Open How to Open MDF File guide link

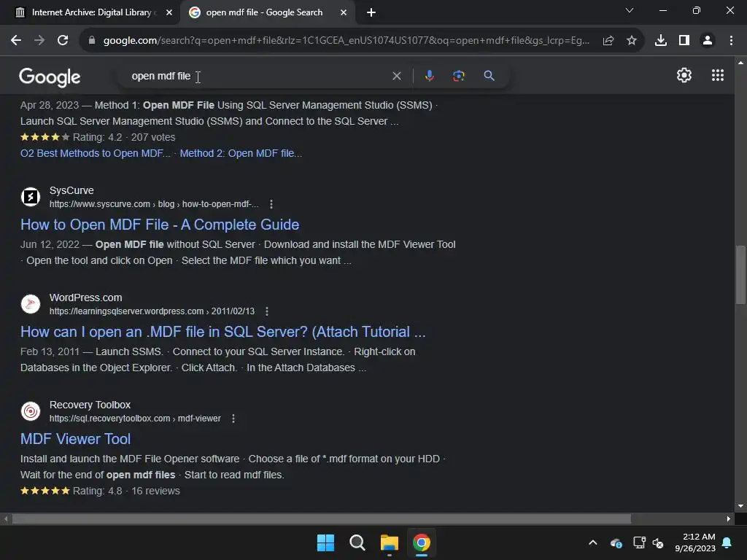click(160, 225)
